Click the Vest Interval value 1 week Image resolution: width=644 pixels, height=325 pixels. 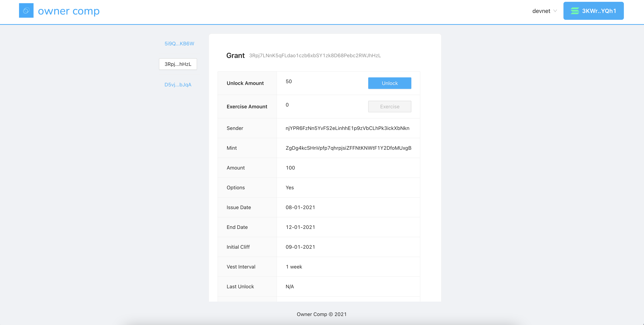tap(294, 267)
